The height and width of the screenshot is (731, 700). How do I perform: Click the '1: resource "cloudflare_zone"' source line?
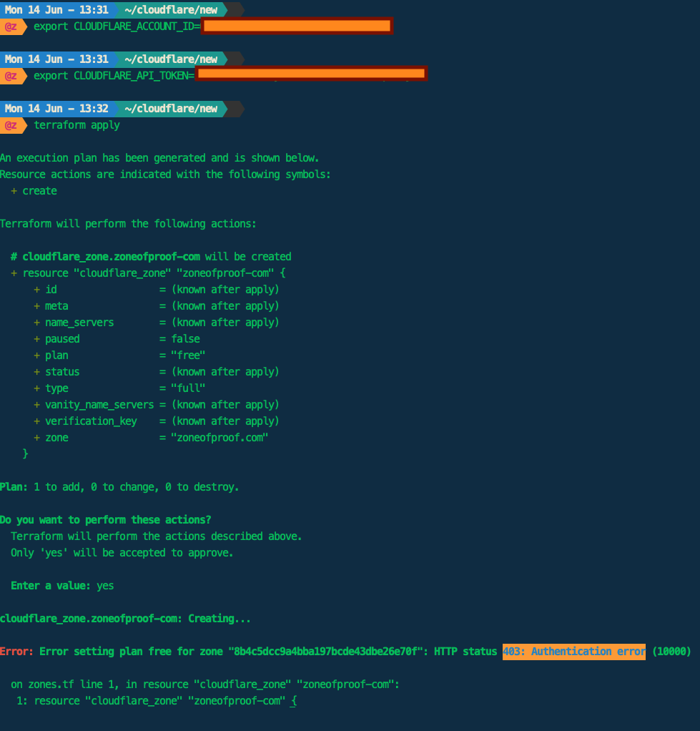tap(157, 701)
